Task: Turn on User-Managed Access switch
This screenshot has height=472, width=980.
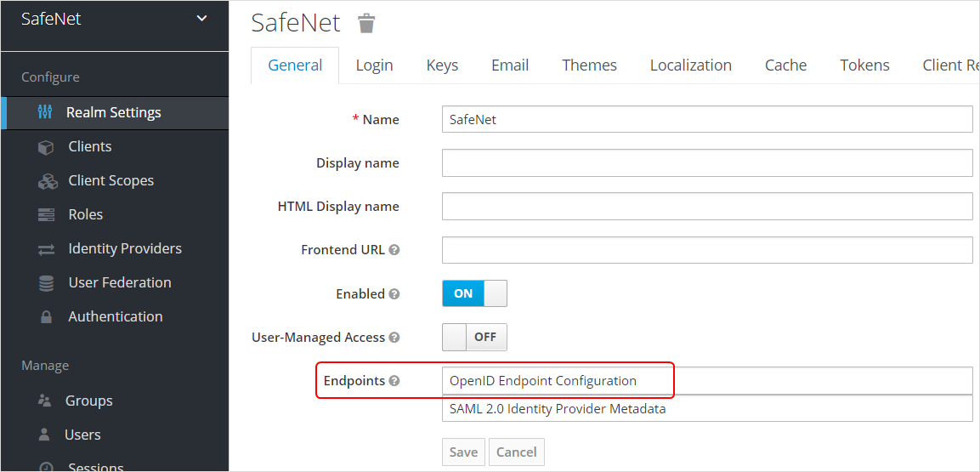Action: tap(474, 337)
